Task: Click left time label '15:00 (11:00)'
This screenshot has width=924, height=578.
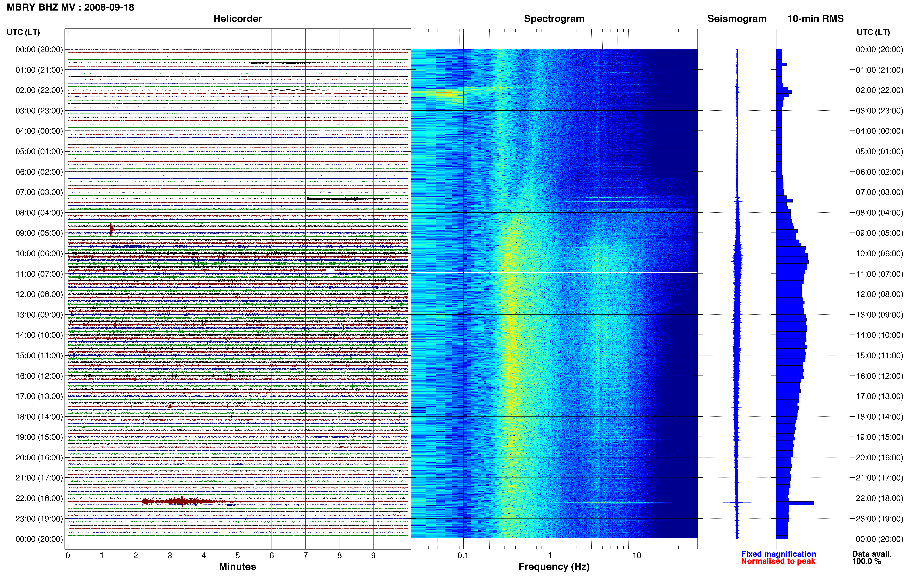Action: [39, 355]
